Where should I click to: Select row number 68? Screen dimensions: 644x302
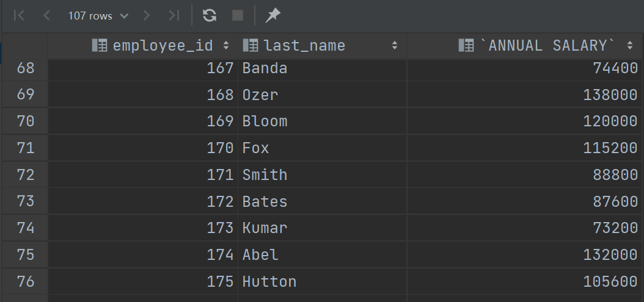pos(26,68)
